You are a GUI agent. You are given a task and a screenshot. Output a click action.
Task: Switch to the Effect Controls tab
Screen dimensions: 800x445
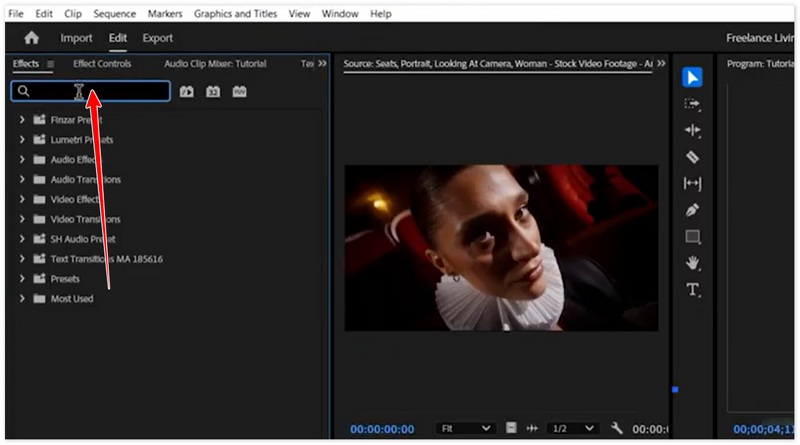coord(102,64)
